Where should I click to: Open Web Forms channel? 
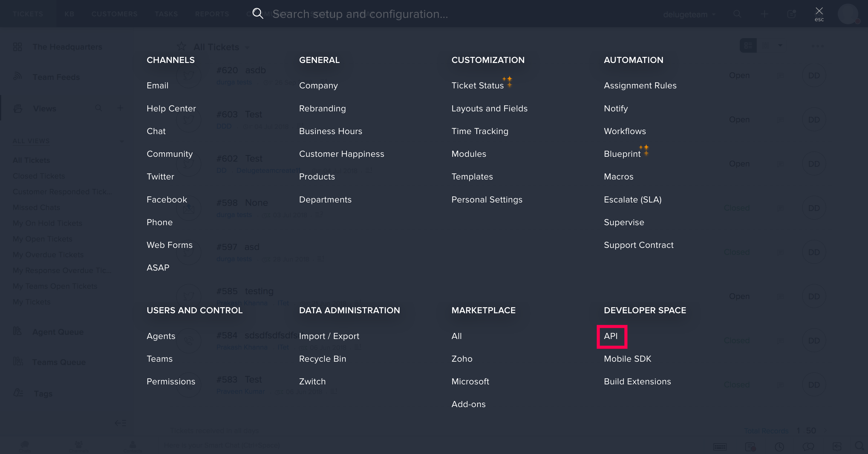tap(169, 245)
